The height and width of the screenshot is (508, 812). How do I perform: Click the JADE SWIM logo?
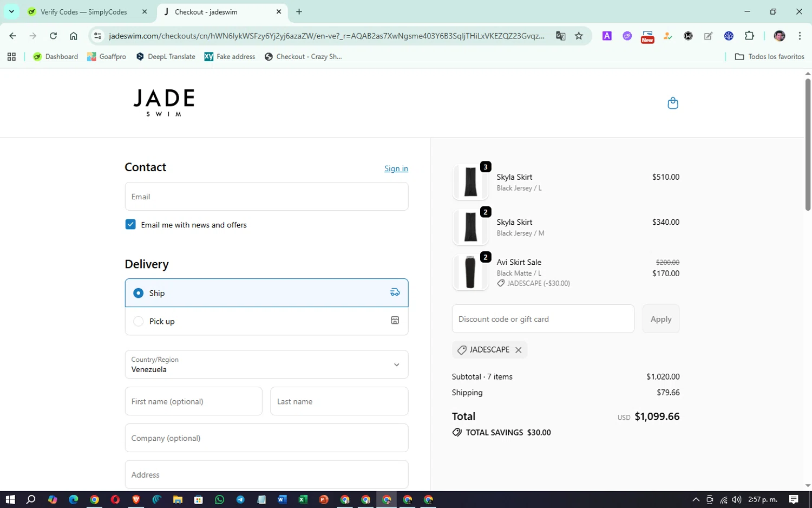click(x=164, y=103)
